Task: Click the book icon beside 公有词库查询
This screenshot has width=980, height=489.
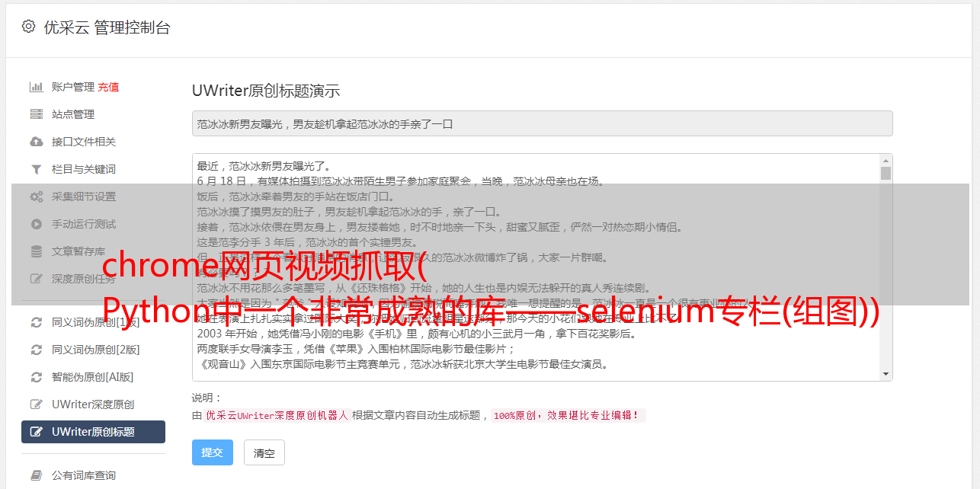Action: click(36, 475)
